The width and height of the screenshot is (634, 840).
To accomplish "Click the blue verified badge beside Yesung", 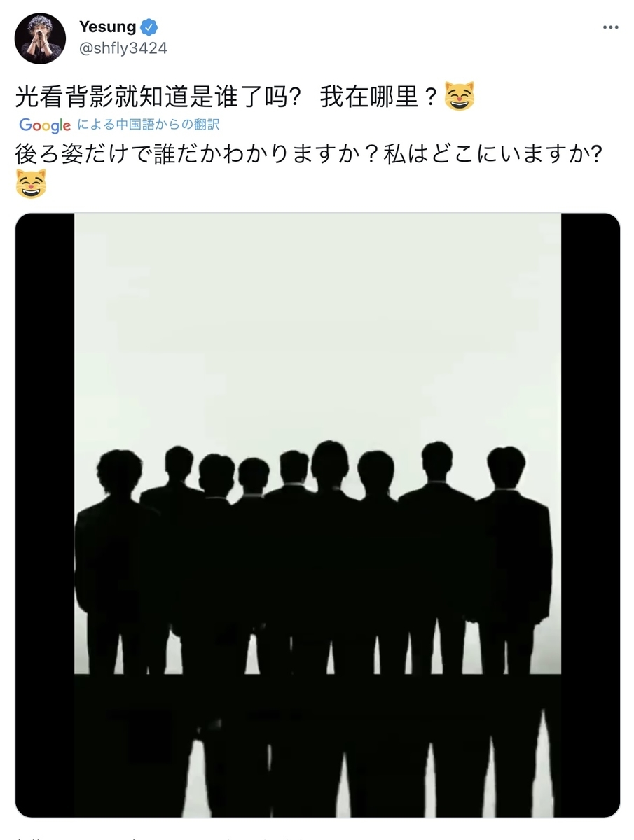I will pyautogui.click(x=149, y=27).
